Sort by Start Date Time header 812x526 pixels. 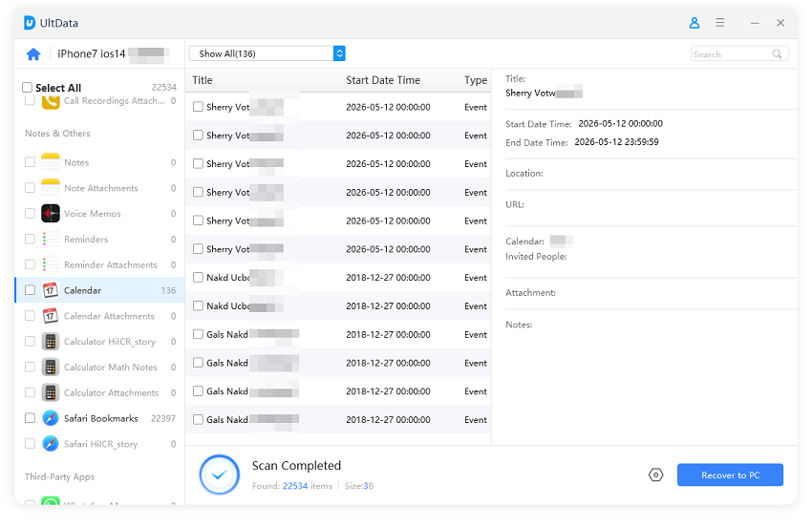[x=383, y=80]
